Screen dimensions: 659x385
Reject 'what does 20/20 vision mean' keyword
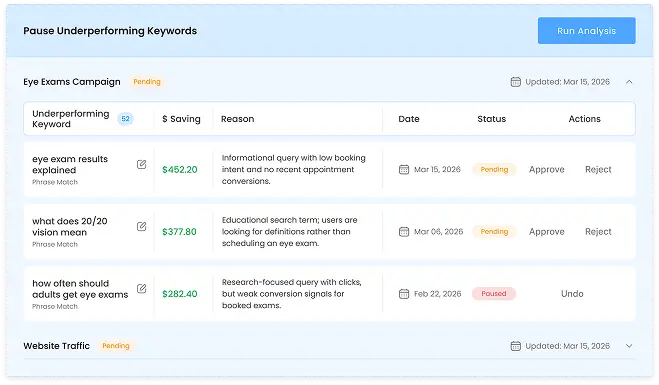point(598,232)
